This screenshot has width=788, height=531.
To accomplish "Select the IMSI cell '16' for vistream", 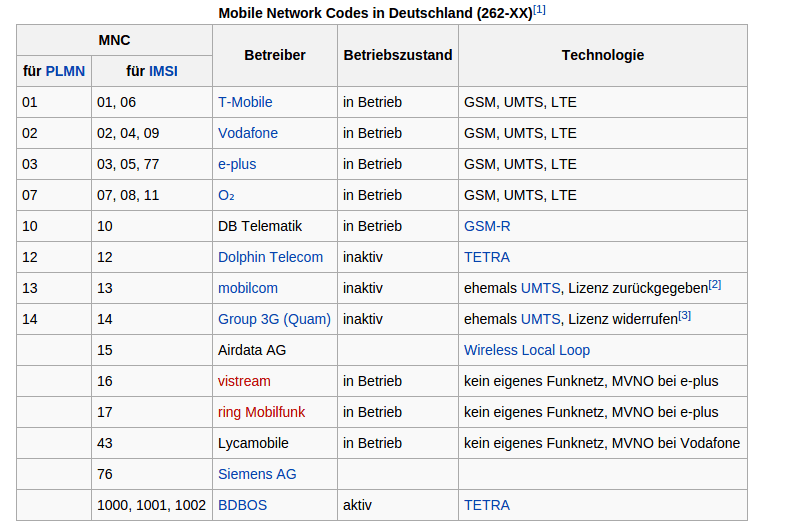I will click(152, 381).
